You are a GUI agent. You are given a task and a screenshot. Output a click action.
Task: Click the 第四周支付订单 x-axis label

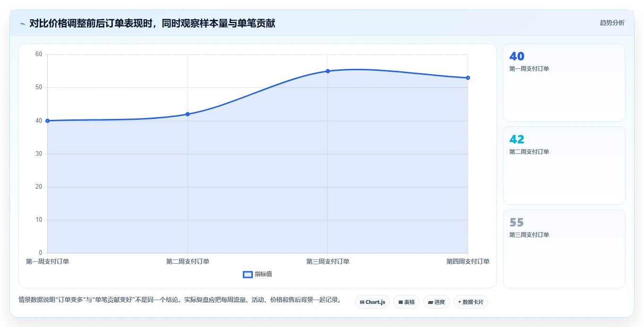click(x=468, y=261)
